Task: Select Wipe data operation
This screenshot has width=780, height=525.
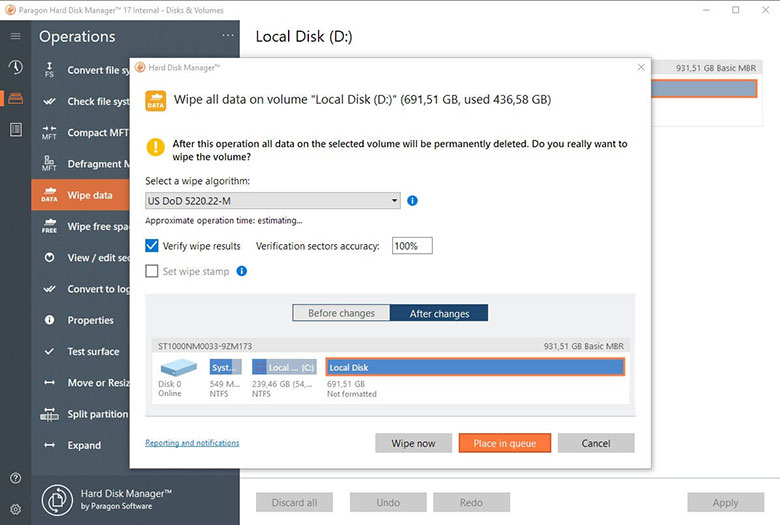Action: tap(81, 195)
